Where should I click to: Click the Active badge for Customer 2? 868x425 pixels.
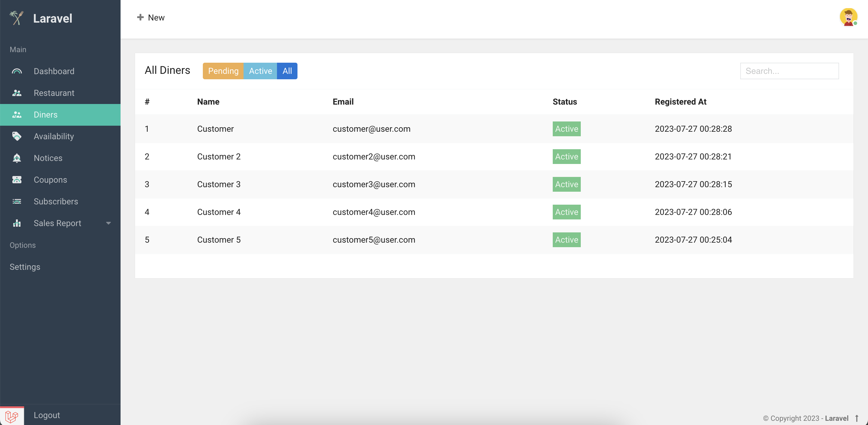(567, 156)
